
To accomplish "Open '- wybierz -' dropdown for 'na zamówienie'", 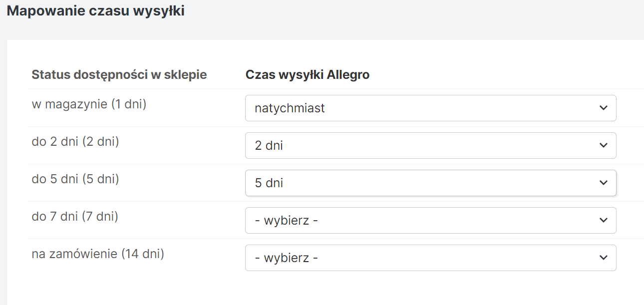I will (x=430, y=258).
